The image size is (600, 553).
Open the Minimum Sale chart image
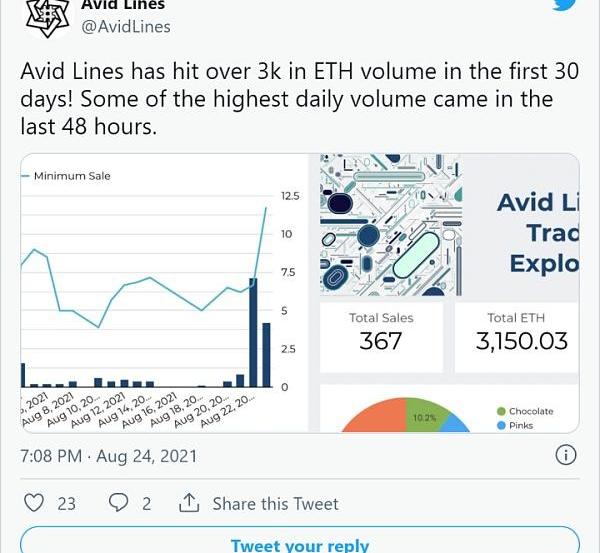click(x=165, y=293)
